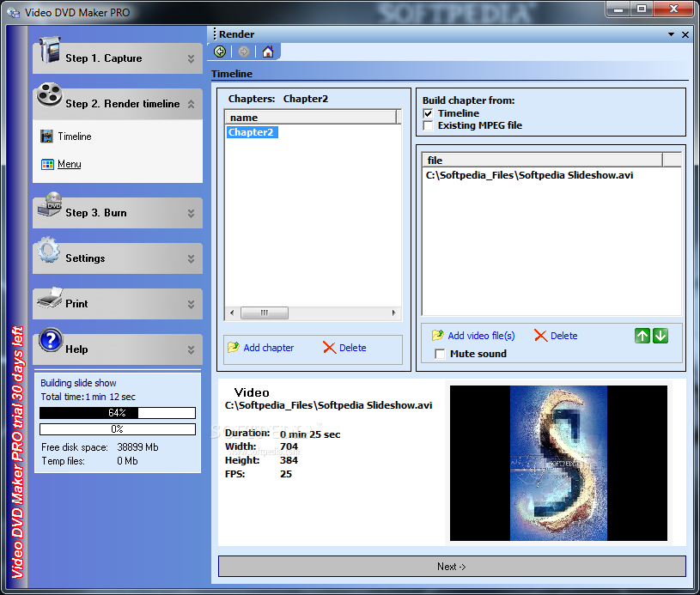This screenshot has width=700, height=595.
Task: Click the Next -> button
Action: pos(452,567)
